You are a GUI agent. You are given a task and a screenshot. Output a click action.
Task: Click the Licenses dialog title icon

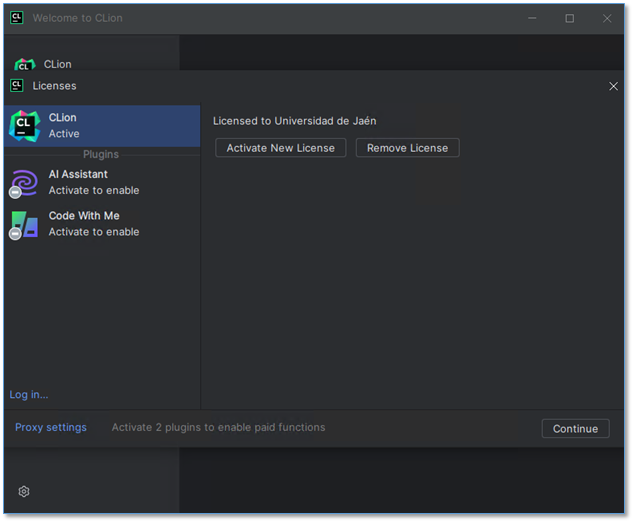pos(17,86)
